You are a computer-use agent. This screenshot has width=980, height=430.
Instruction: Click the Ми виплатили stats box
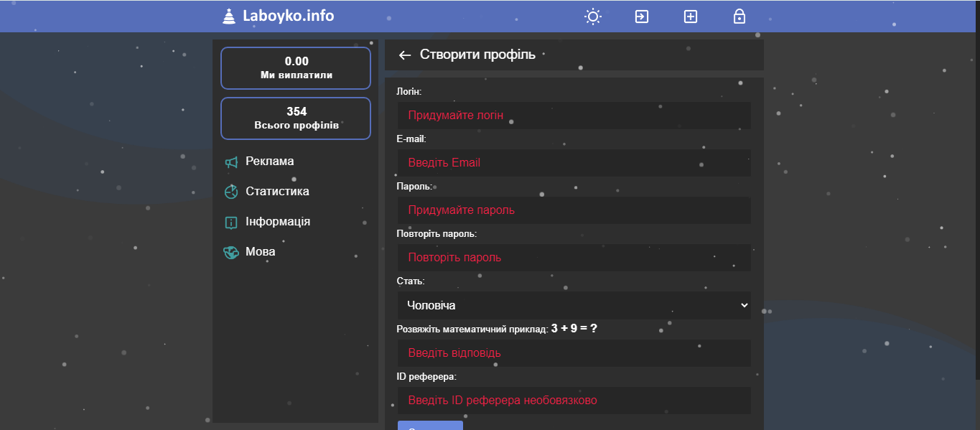296,68
